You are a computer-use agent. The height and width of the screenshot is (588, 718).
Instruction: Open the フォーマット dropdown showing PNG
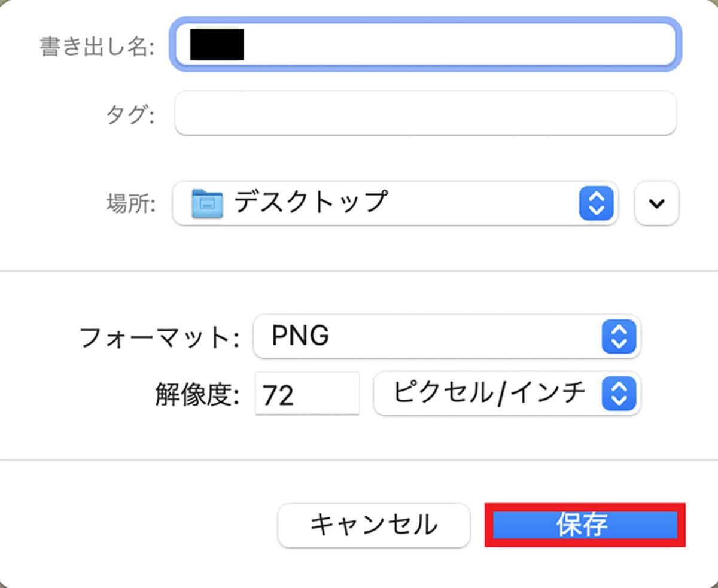431,337
